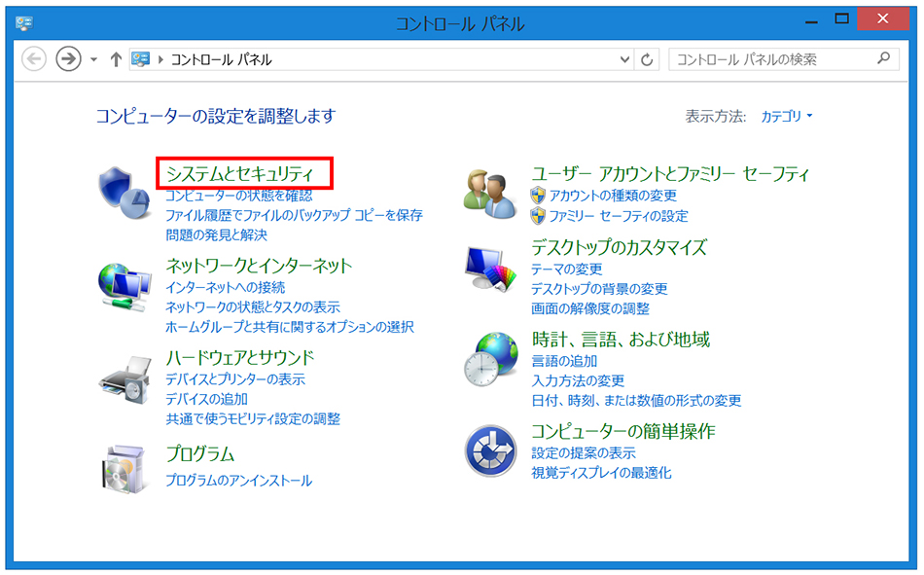Open 画面の解像度の調整 link

[589, 308]
